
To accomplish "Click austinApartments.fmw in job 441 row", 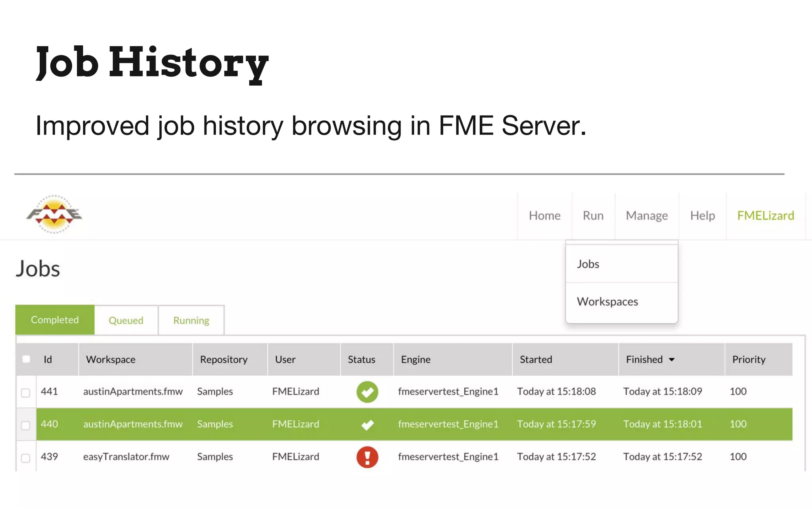I will [133, 391].
